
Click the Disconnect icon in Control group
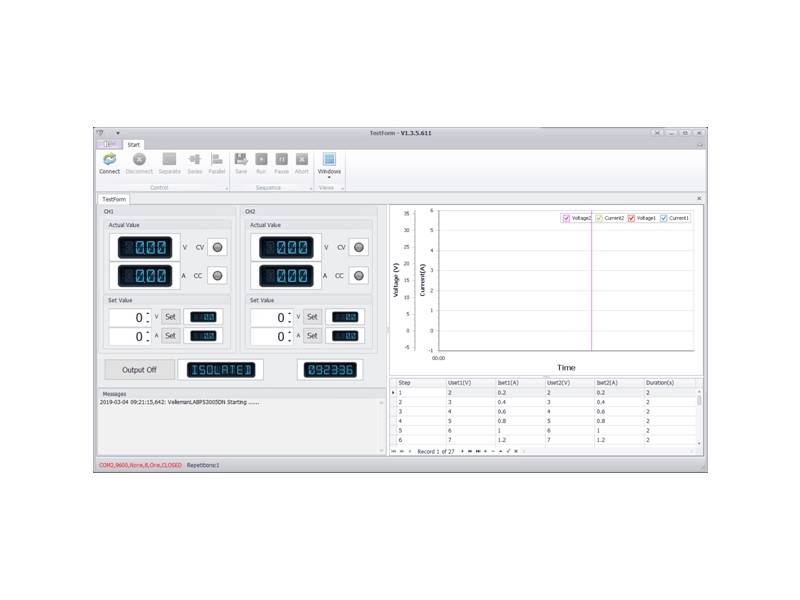pyautogui.click(x=139, y=159)
